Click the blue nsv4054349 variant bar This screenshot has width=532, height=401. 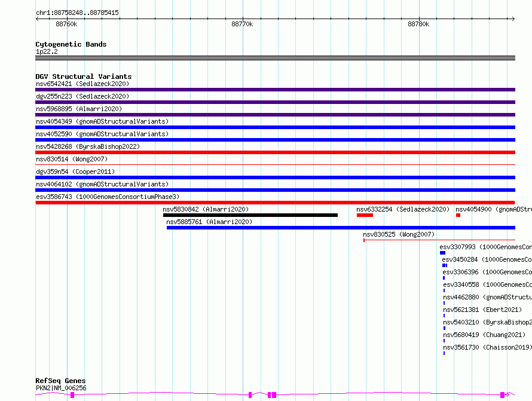[275, 127]
